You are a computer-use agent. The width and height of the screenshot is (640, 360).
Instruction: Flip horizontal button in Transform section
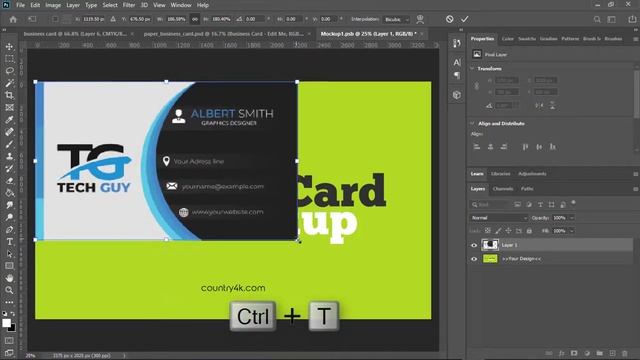pyautogui.click(x=539, y=106)
